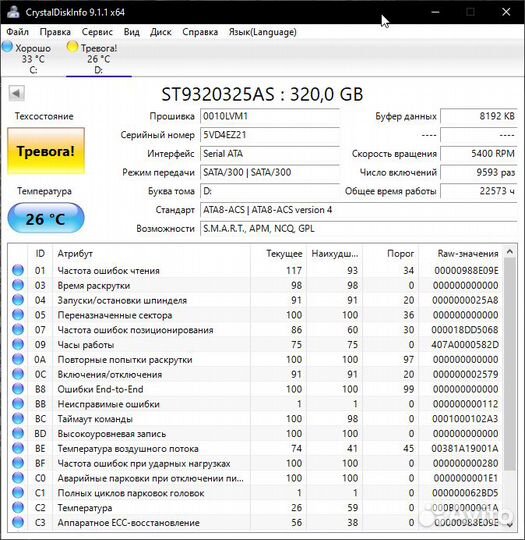Click the ID column header
Screen dimensions: 525x540
[40, 253]
